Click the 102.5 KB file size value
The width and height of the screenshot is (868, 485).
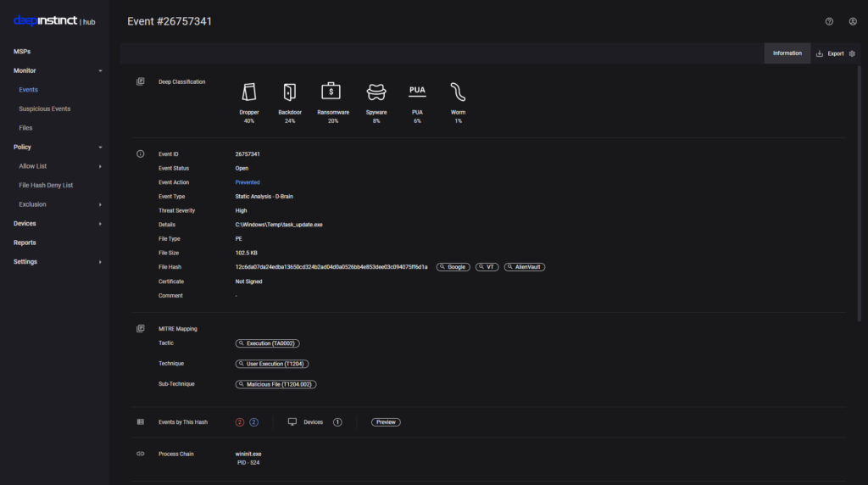[x=247, y=253]
